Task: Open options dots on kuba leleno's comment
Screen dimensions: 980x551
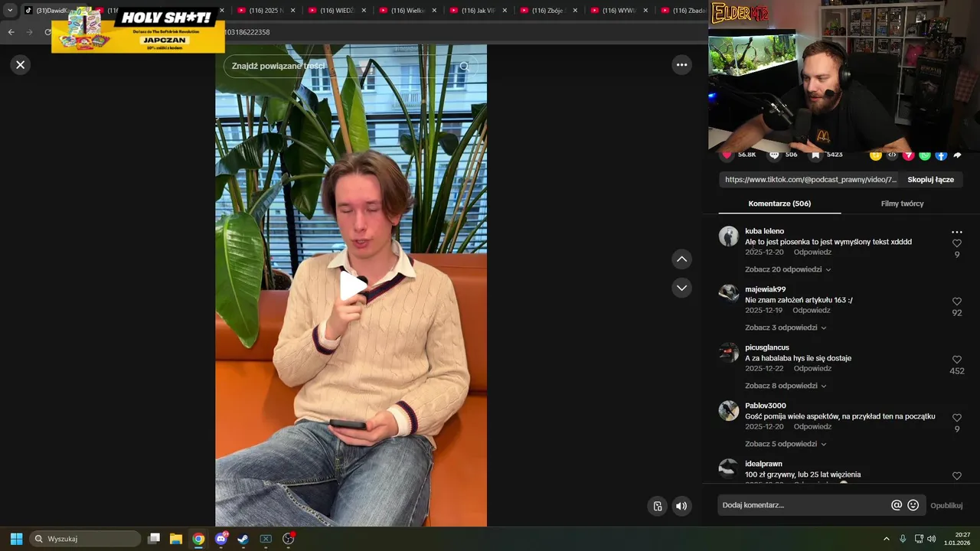Action: (956, 232)
